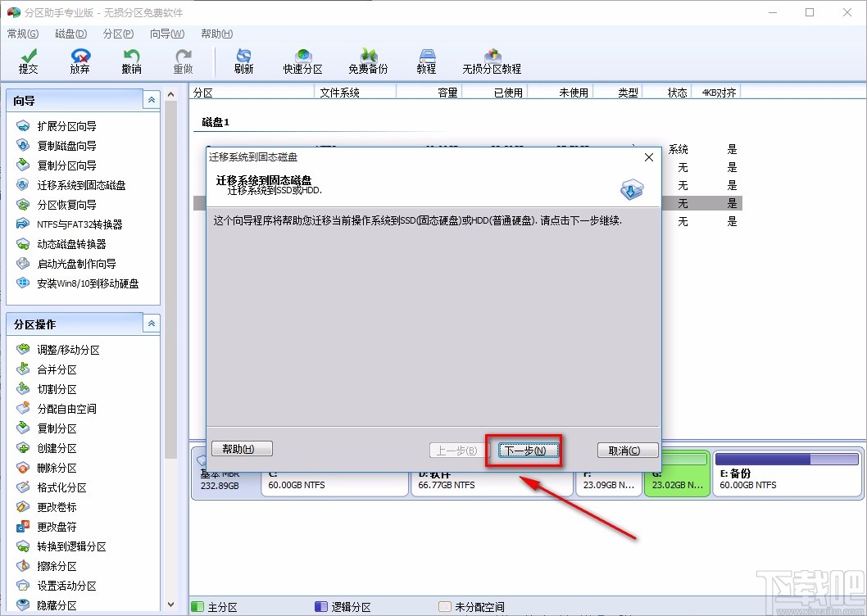Choose 复制分区 operation
Image resolution: width=867 pixels, height=616 pixels.
pyautogui.click(x=47, y=428)
